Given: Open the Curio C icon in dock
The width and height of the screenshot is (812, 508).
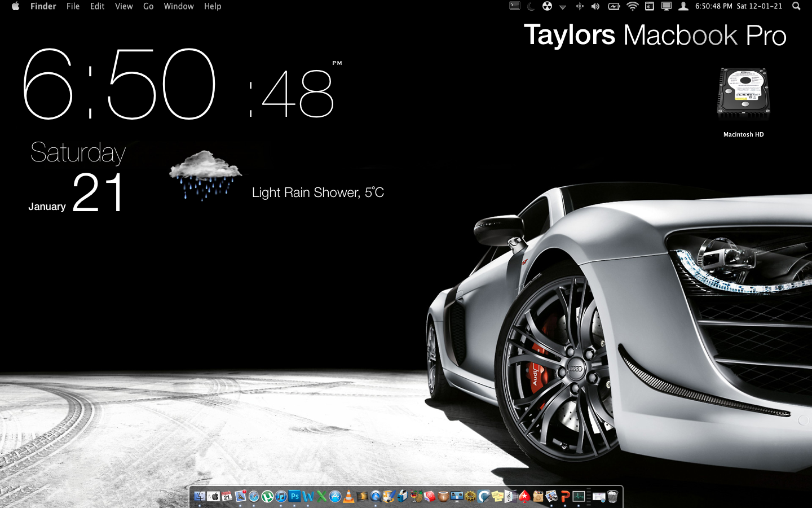Looking at the screenshot, I should (484, 496).
